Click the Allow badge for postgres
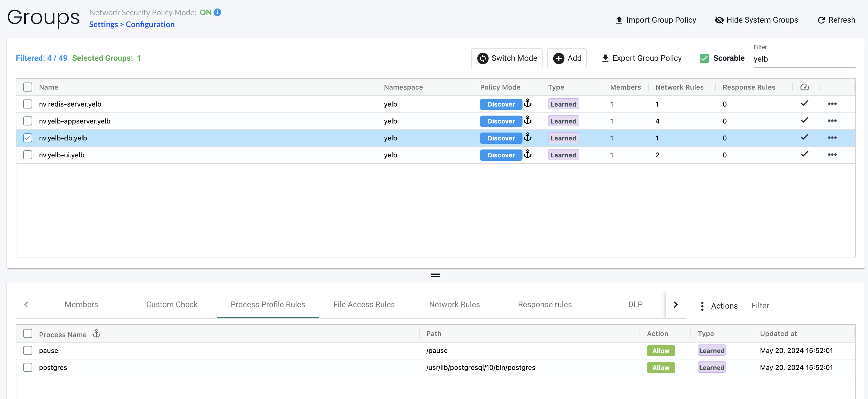 (x=660, y=367)
